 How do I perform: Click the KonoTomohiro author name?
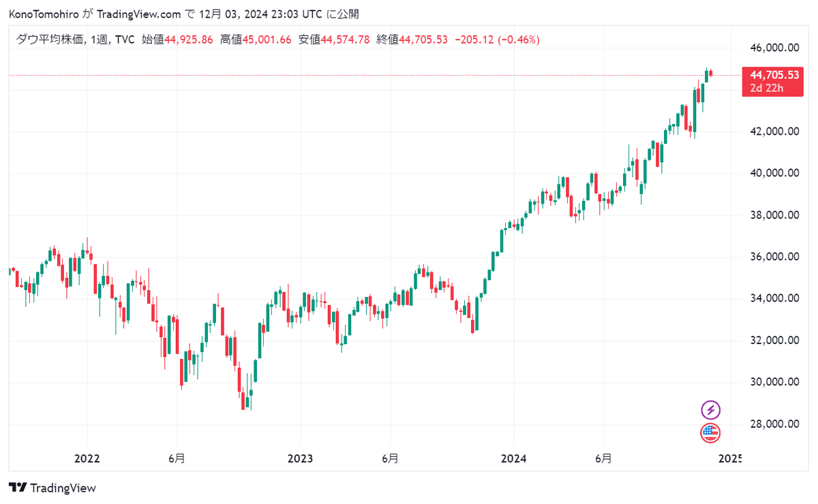click(x=44, y=14)
